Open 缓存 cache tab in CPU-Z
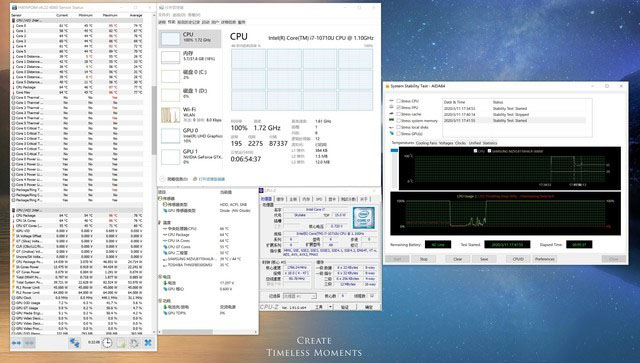640x363 pixels. pyautogui.click(x=280, y=199)
